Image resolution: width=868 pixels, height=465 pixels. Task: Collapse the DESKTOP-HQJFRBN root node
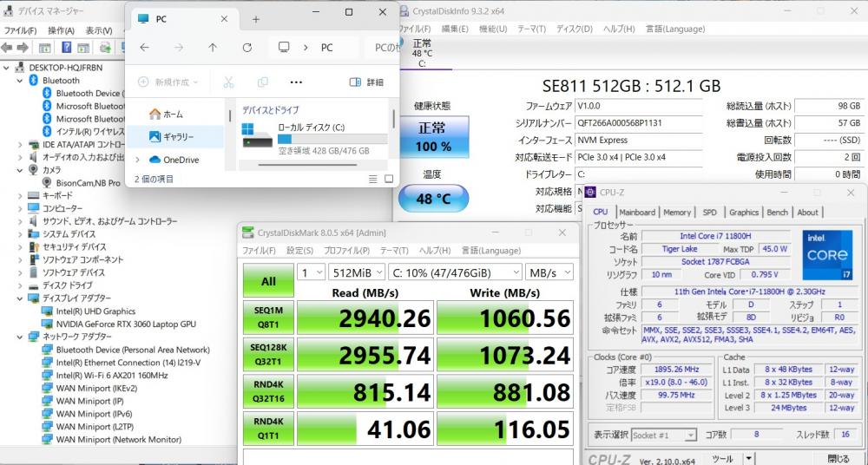7,68
